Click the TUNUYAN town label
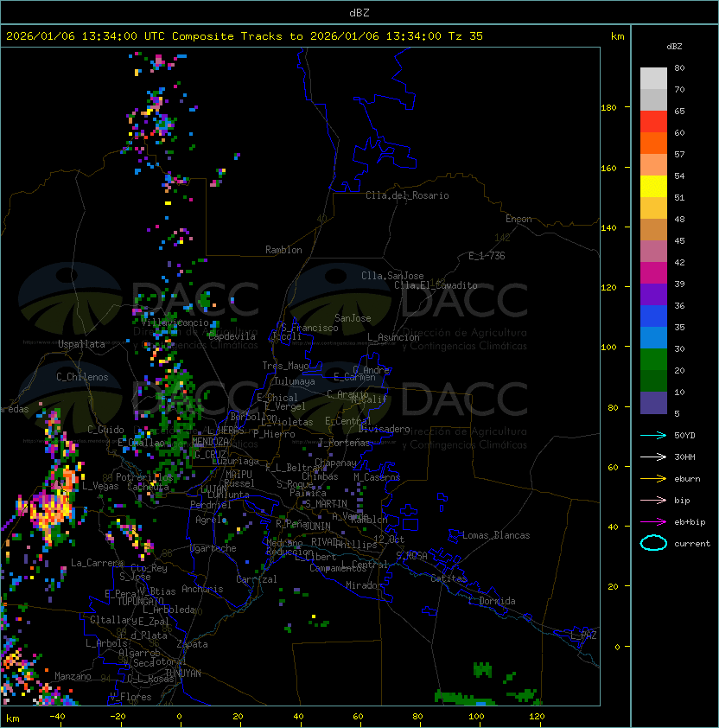This screenshot has height=728, width=719. tap(183, 673)
